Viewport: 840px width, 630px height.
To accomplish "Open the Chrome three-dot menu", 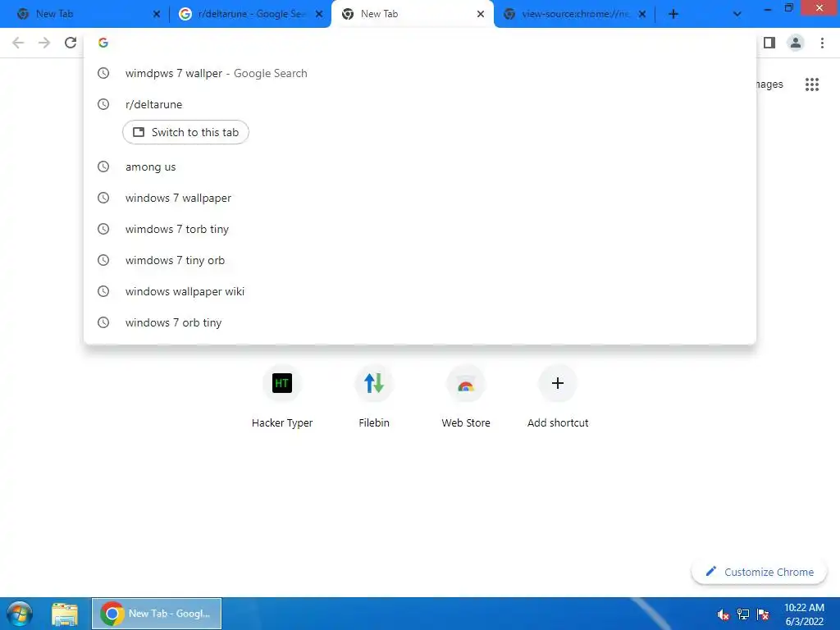I will tap(822, 43).
